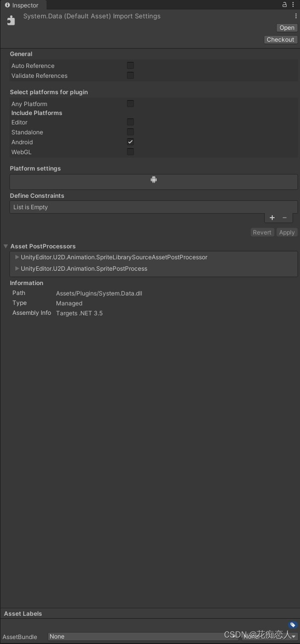Disable the Android platform checkbox
The image size is (300, 644).
click(130, 142)
